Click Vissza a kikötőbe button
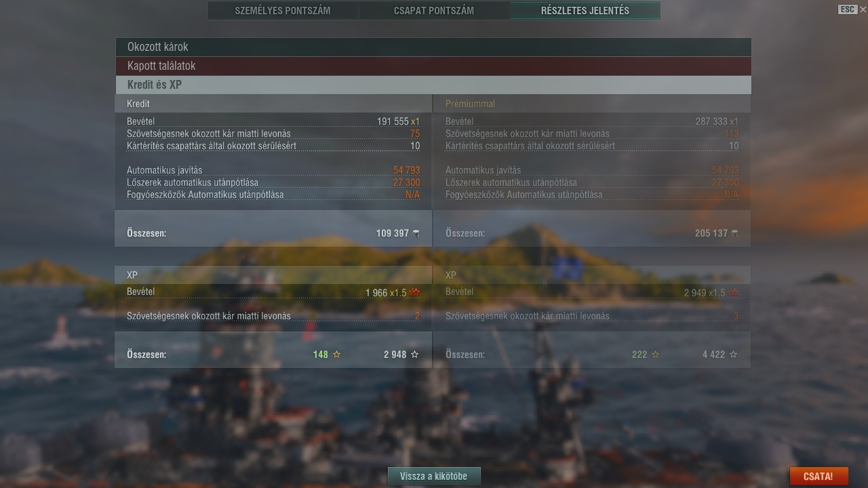Screen dimensions: 868x488 click(x=434, y=476)
